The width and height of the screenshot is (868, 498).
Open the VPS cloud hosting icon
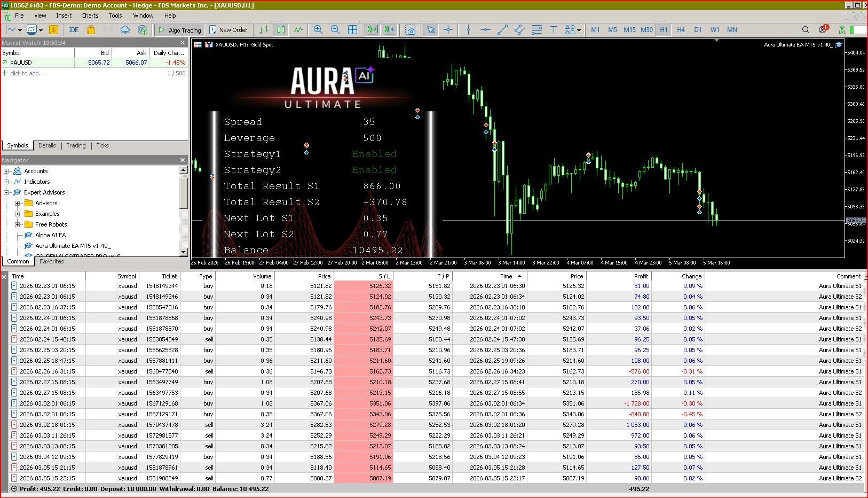click(x=125, y=30)
